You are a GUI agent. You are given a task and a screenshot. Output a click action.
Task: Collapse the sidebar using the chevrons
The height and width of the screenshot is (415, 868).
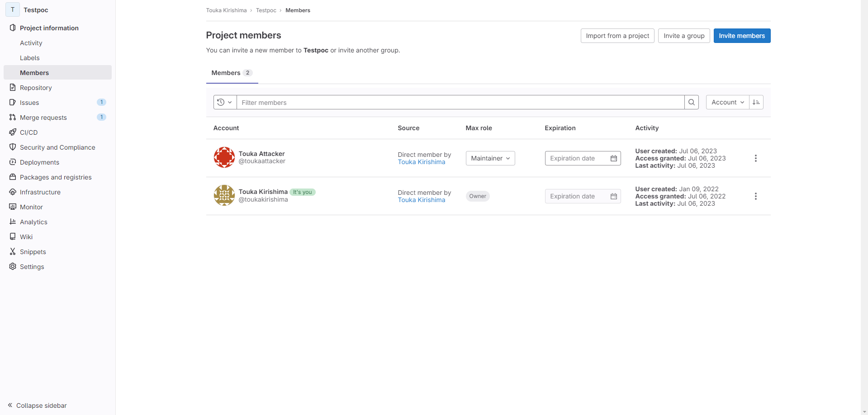[x=10, y=405]
